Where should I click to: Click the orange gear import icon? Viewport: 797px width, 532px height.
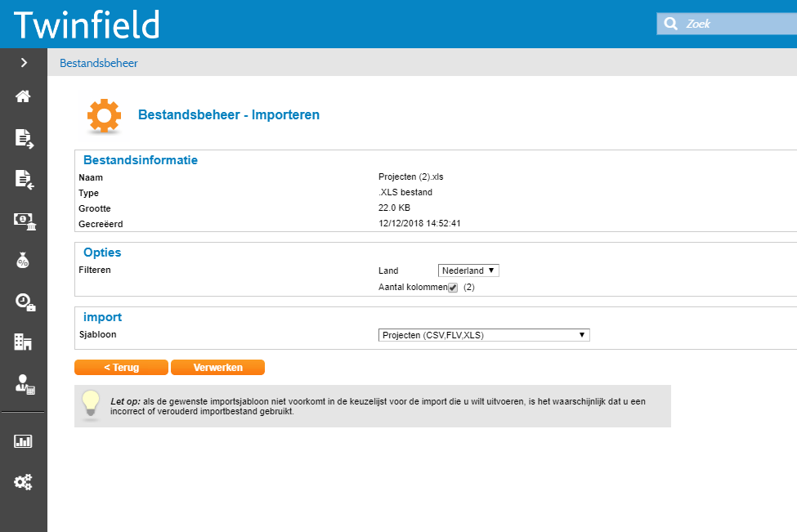(x=103, y=115)
